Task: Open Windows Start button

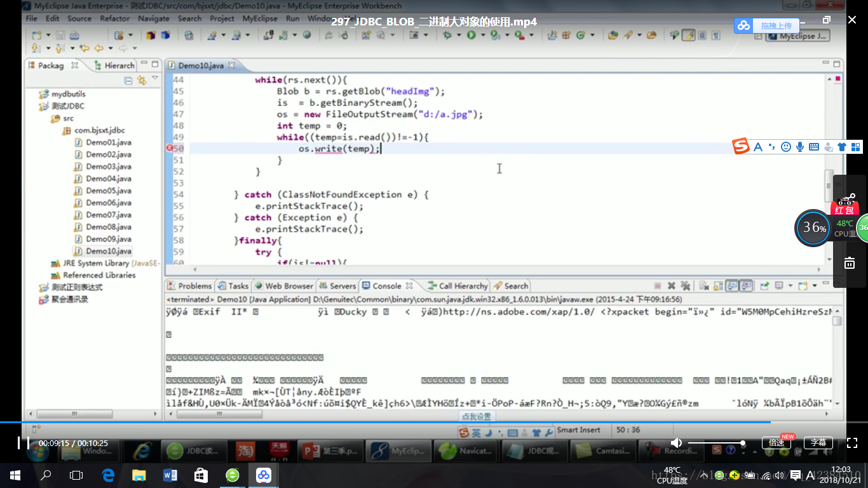Action: coord(15,475)
